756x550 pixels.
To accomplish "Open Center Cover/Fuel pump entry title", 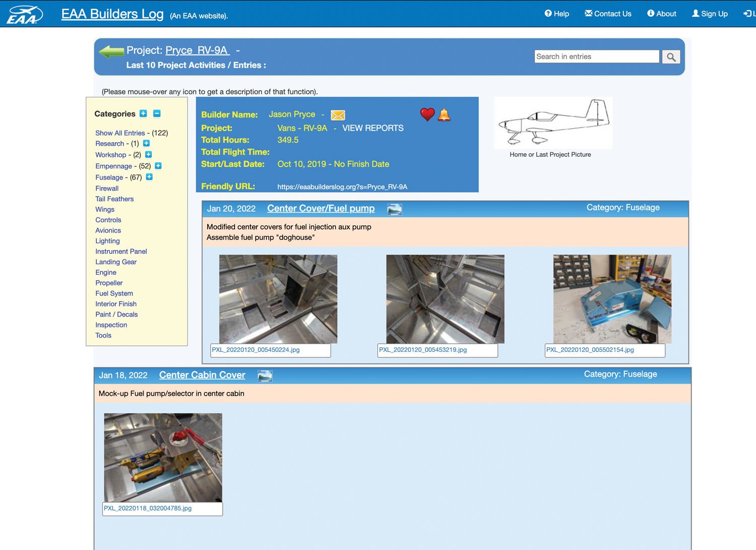I will [x=321, y=209].
